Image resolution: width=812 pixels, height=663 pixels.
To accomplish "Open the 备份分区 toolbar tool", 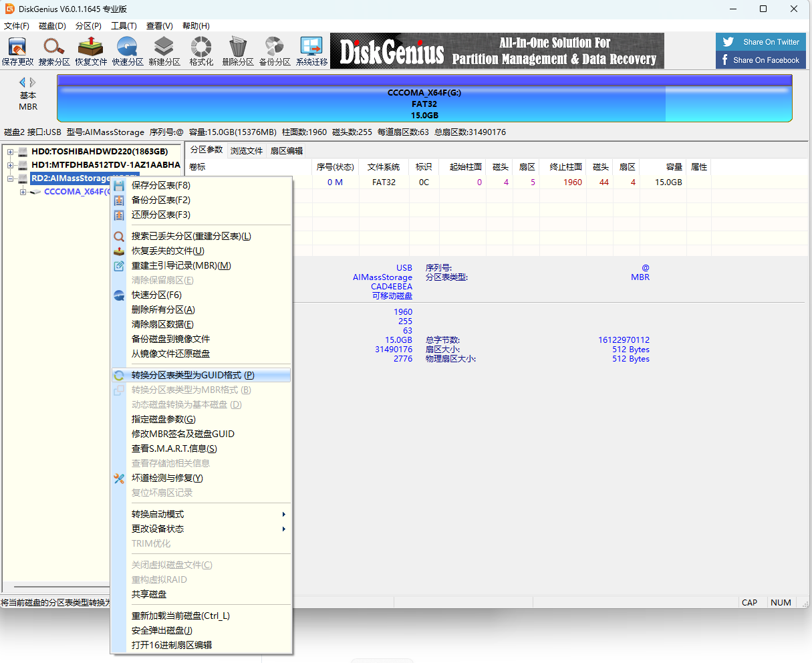I will click(x=275, y=51).
